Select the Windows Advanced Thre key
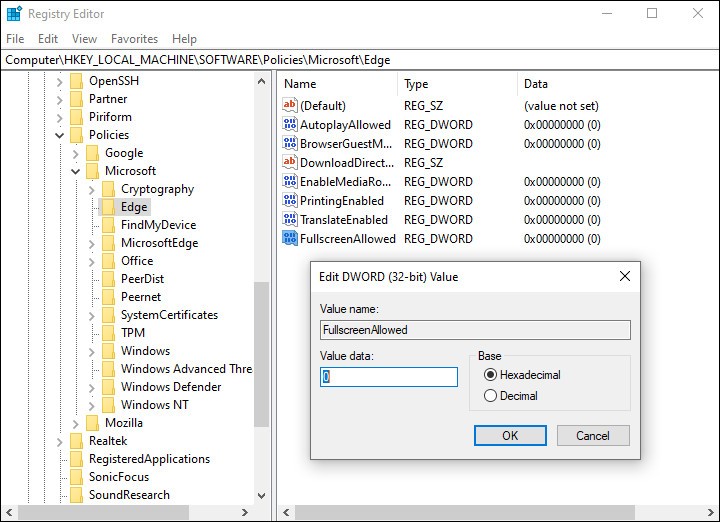Image resolution: width=720 pixels, height=522 pixels. click(x=186, y=369)
